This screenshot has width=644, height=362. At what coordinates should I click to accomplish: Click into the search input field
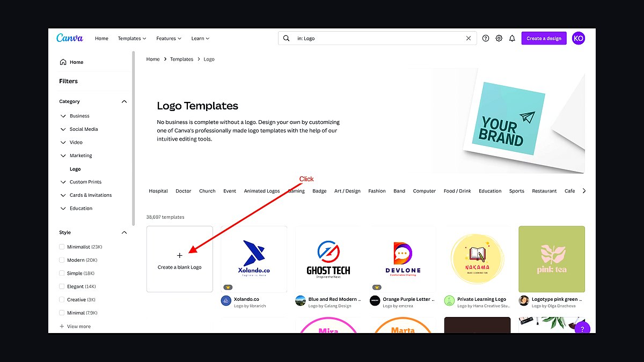coord(378,38)
